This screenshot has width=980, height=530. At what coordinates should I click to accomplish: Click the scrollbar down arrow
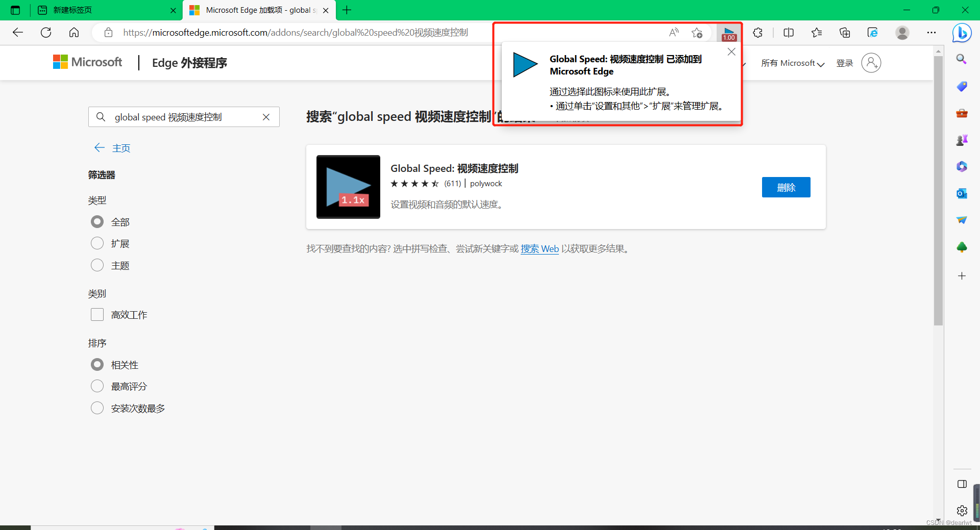click(938, 520)
